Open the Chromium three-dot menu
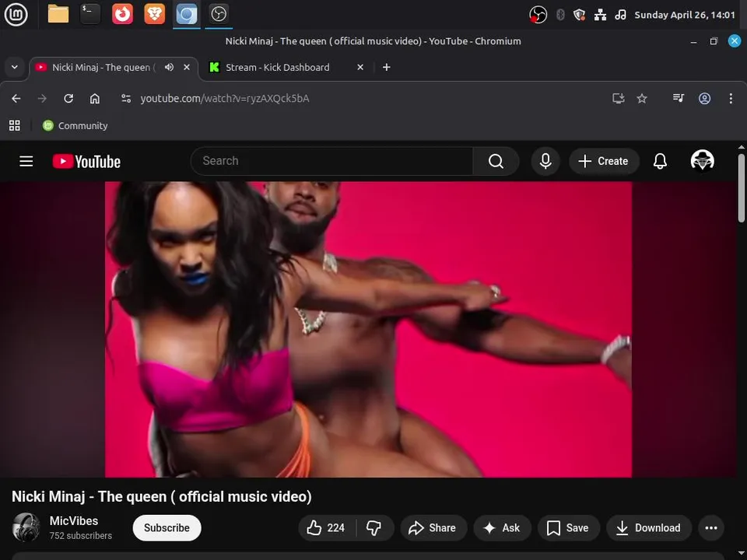The height and width of the screenshot is (560, 747). pos(731,99)
